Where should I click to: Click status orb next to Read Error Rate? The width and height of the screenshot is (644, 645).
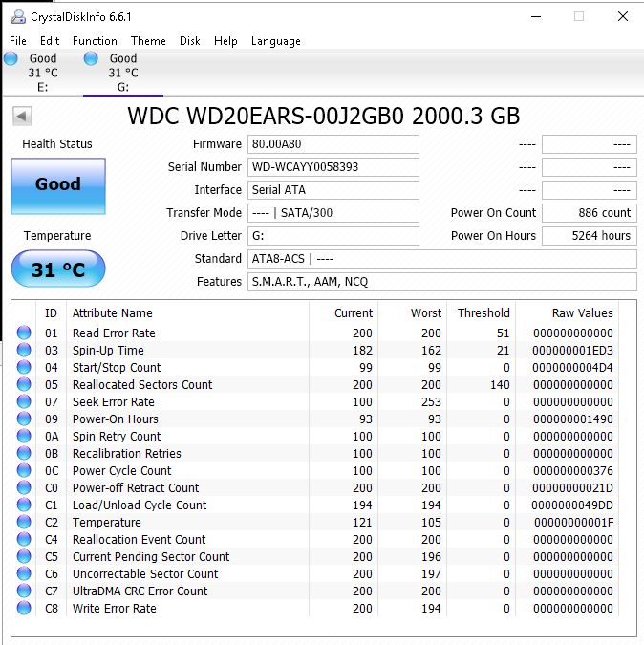[x=24, y=333]
